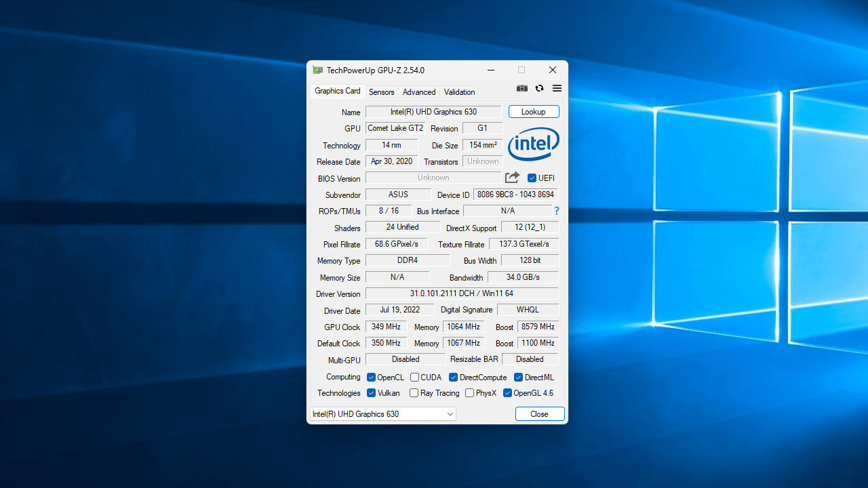Click the BIOS Version field showing Unknown
This screenshot has width=868, height=488.
pyautogui.click(x=433, y=178)
